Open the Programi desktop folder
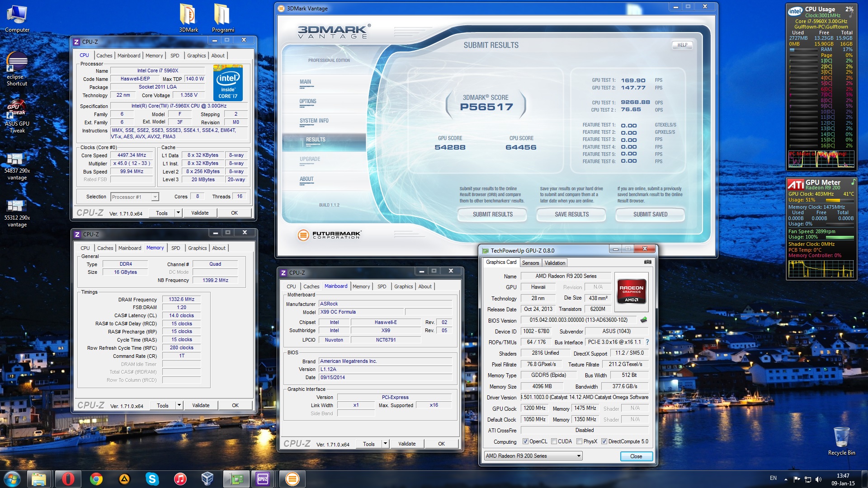The image size is (868, 488). pos(223,18)
